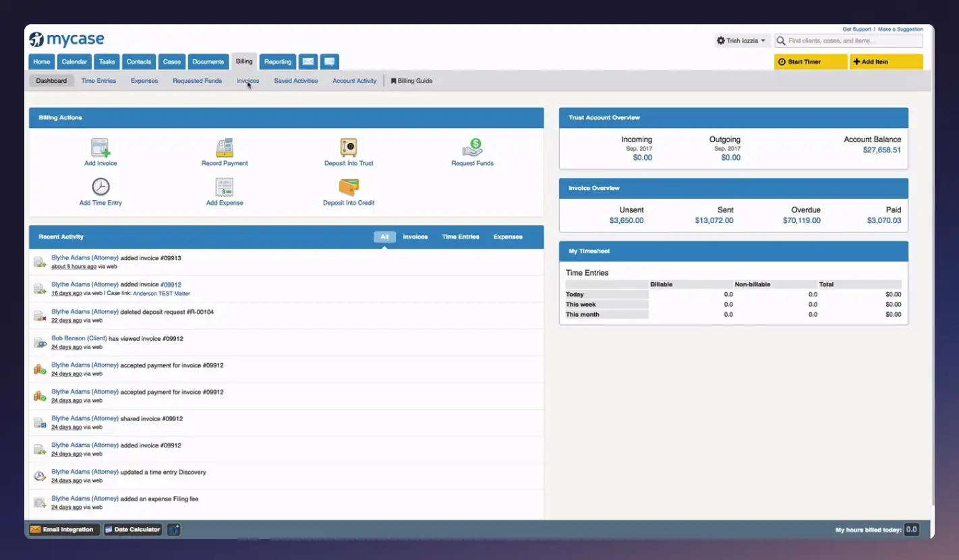Show only Expenses in Recent Activity

[508, 237]
